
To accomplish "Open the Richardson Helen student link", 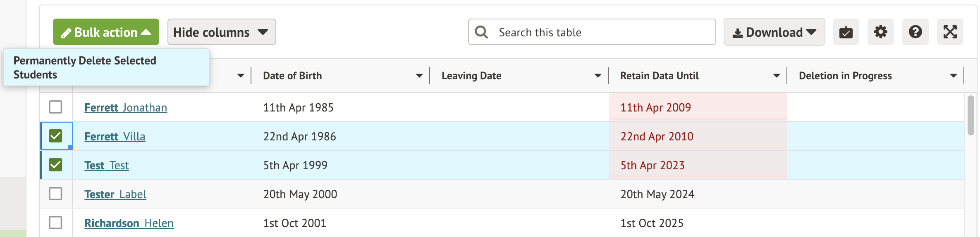I will tap(129, 223).
